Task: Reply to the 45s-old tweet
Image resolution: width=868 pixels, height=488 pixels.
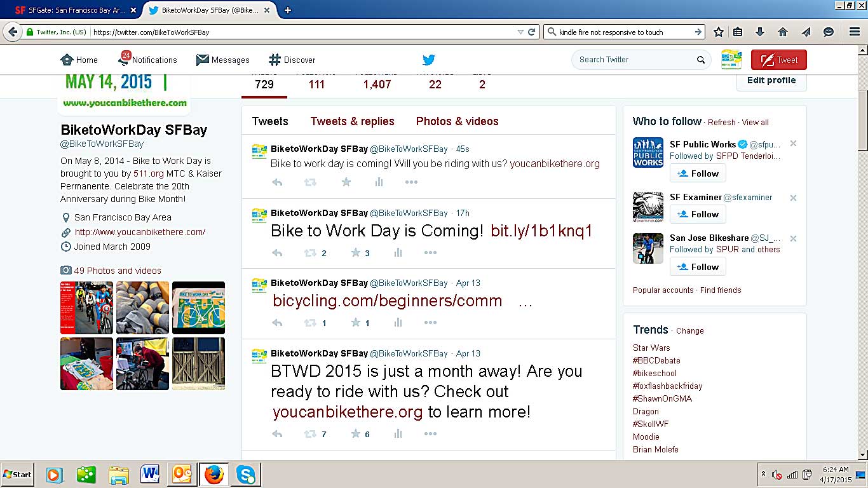Action: pos(277,182)
